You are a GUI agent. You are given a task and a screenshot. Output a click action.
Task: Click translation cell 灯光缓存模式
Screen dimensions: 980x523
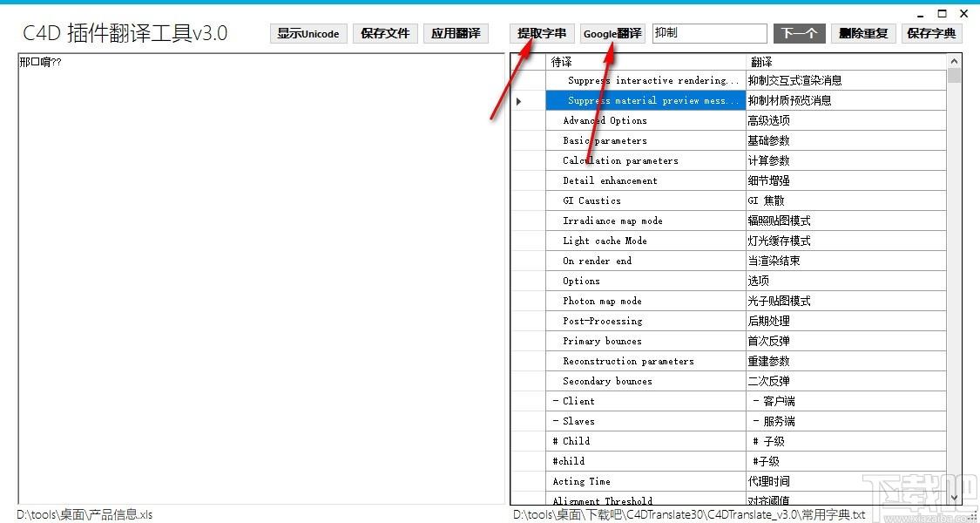pos(846,241)
